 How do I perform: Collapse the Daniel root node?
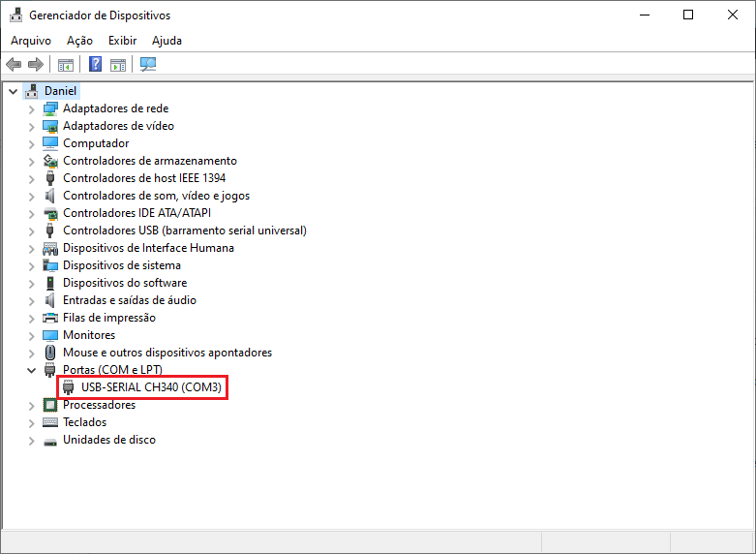pos(13,91)
